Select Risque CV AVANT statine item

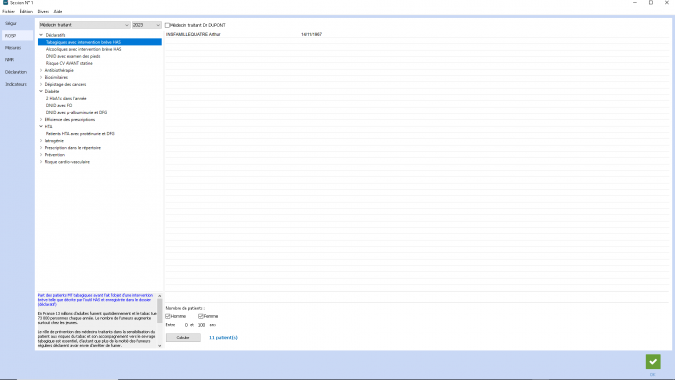click(x=69, y=63)
